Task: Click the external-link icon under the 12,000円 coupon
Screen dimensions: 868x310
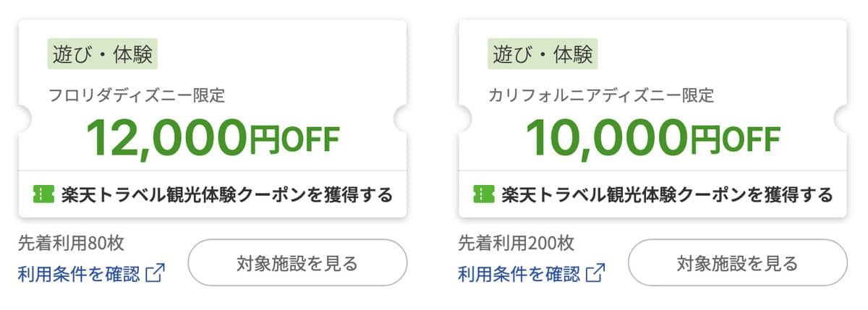Action: [x=156, y=273]
